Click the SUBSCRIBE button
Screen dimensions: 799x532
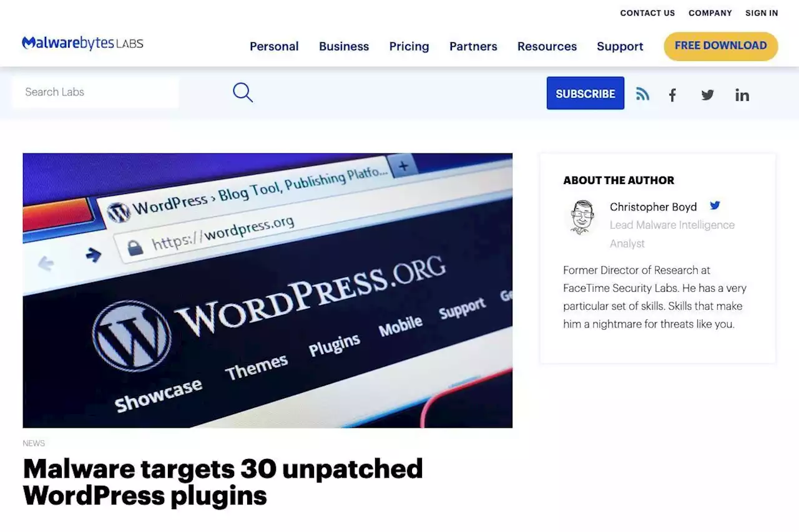click(586, 93)
